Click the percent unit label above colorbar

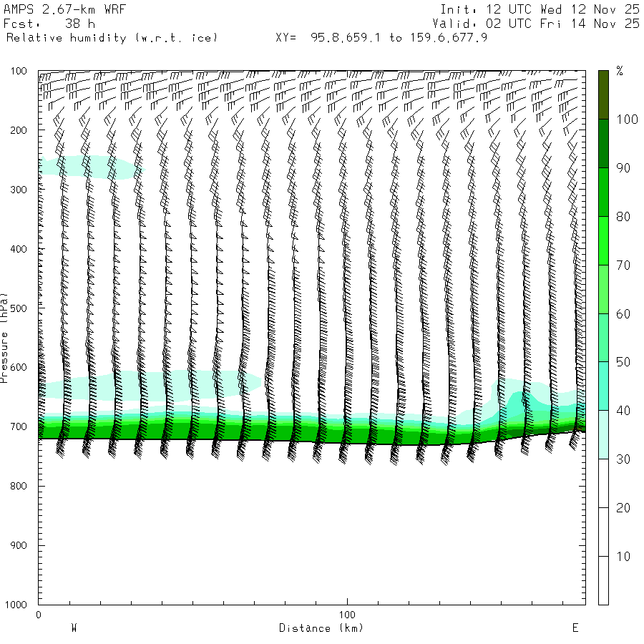coord(620,72)
